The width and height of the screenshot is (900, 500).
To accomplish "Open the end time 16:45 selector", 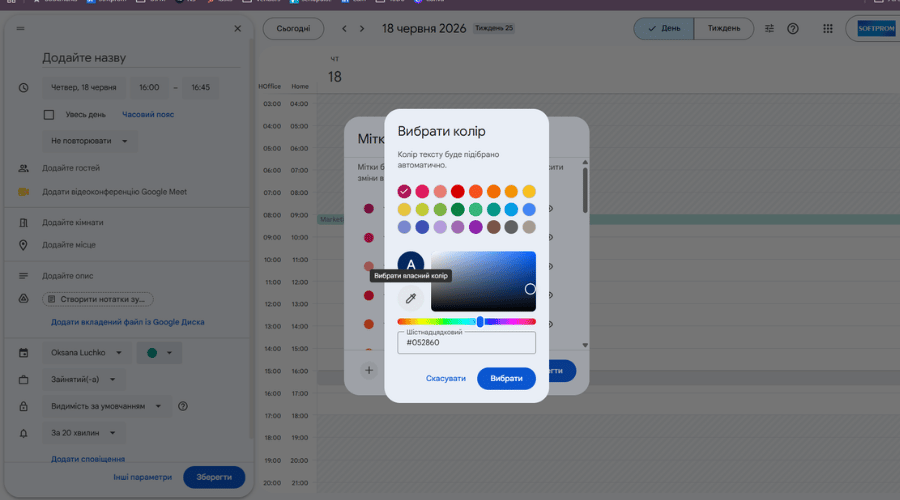I will click(x=200, y=88).
